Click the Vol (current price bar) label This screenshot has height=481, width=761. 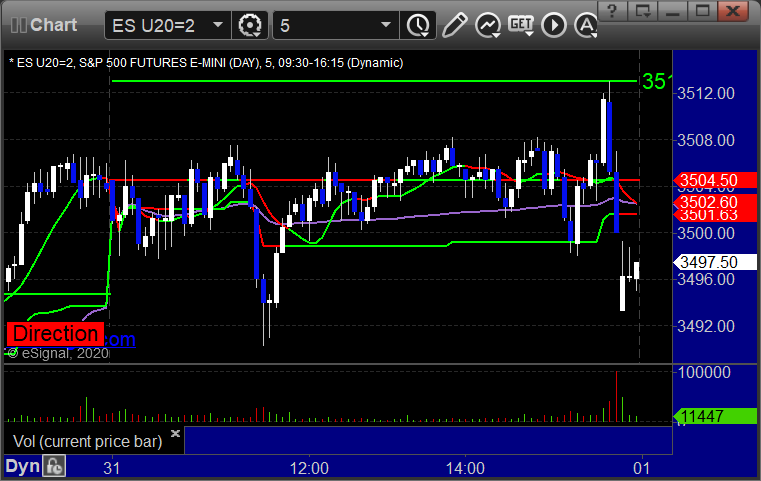click(87, 442)
